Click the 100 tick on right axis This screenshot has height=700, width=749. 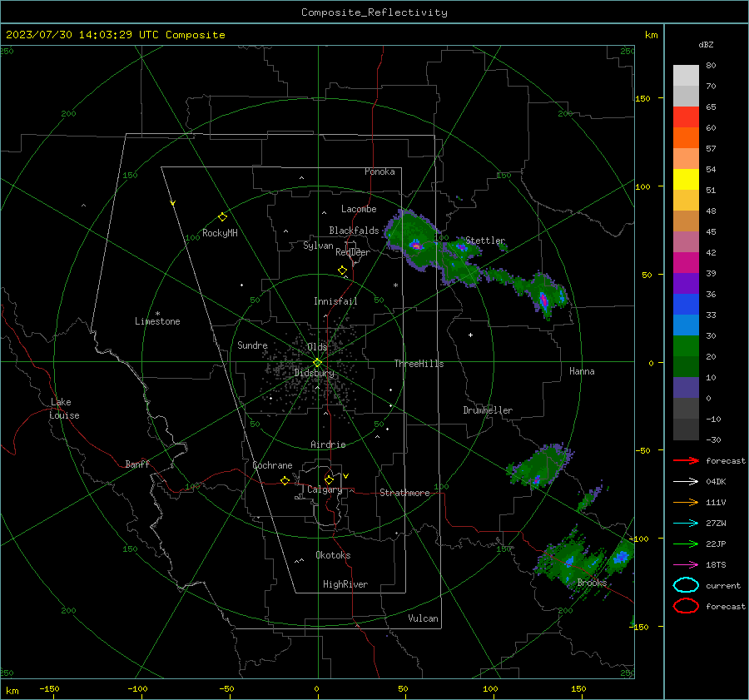point(643,186)
